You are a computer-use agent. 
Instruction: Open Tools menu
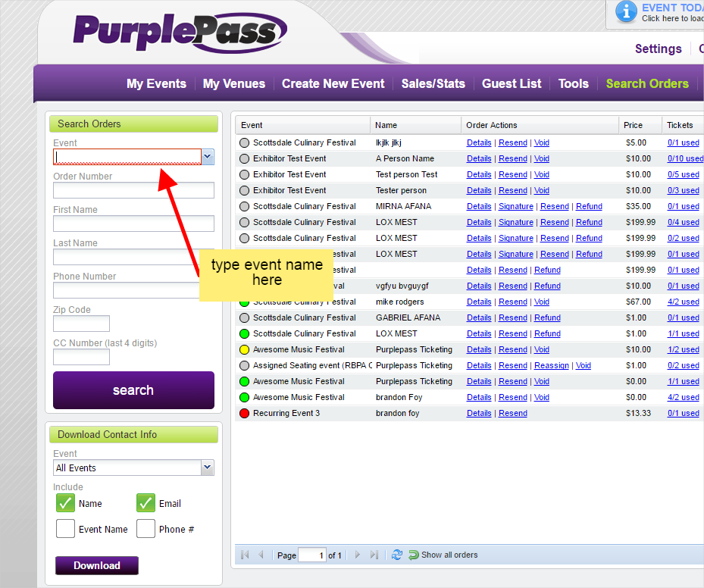574,83
